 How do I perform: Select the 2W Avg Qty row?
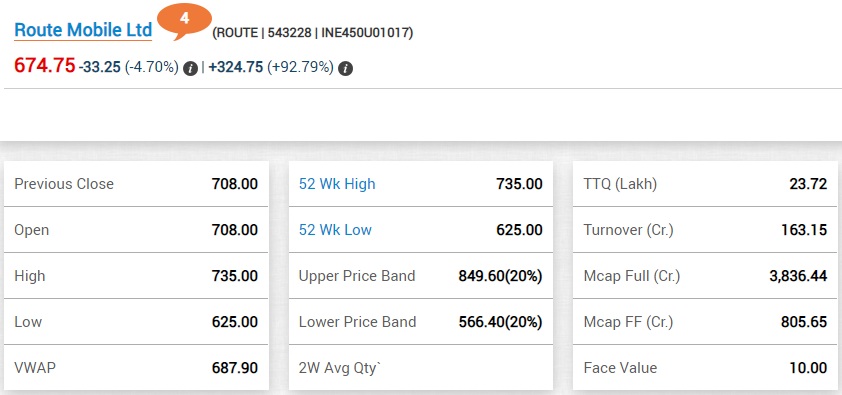420,368
